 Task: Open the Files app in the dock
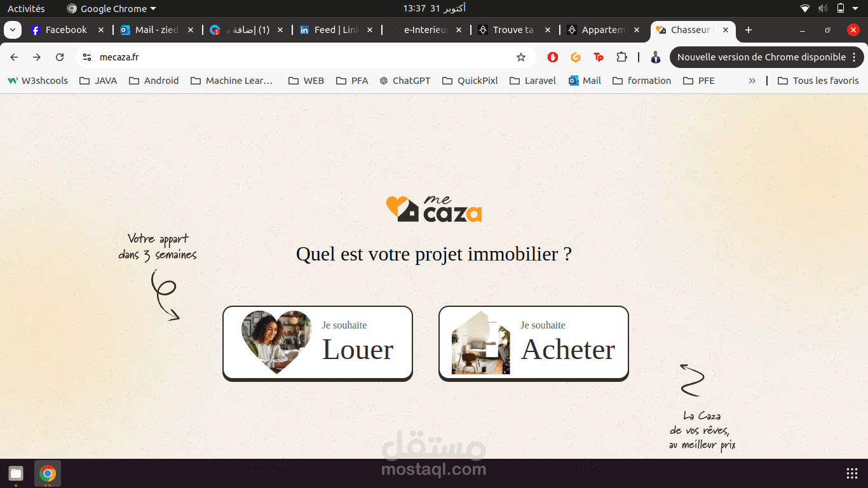[x=16, y=473]
